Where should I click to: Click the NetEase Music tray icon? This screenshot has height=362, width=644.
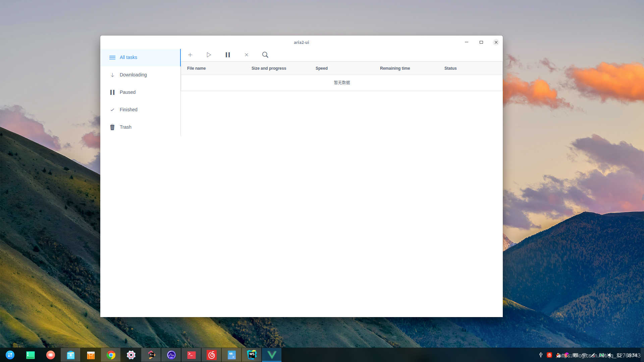[549, 355]
